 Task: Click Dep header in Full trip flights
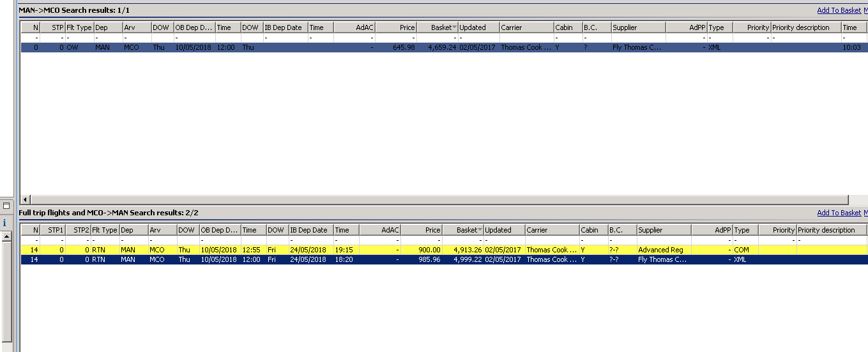pyautogui.click(x=133, y=230)
